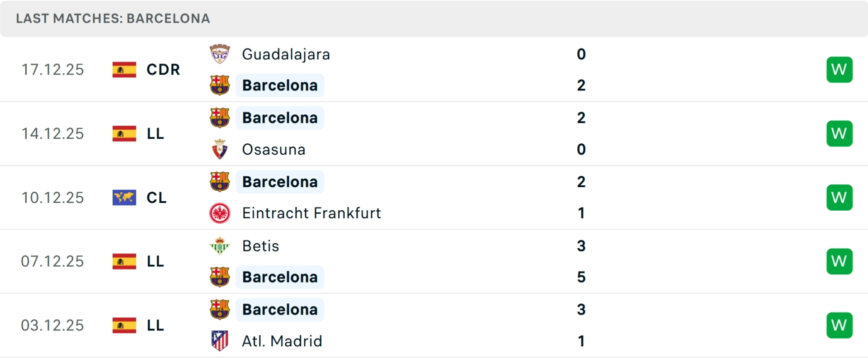This screenshot has height=358, width=868.
Task: Click the Atl. Madrid club crest
Action: [220, 341]
